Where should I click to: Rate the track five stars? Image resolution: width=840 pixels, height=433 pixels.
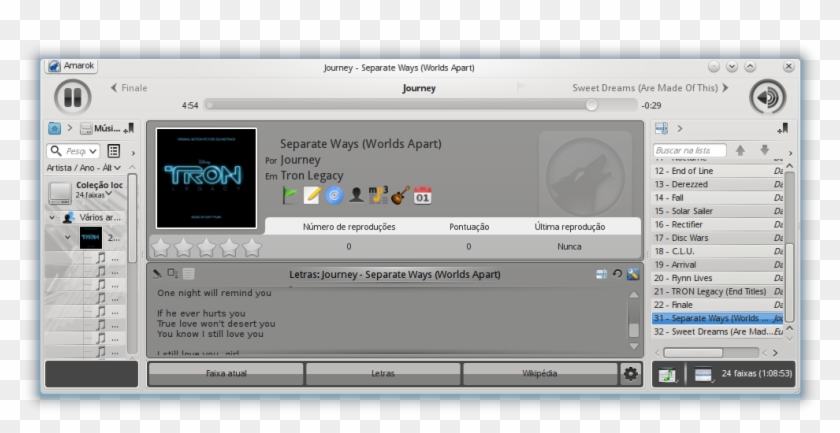tap(252, 248)
